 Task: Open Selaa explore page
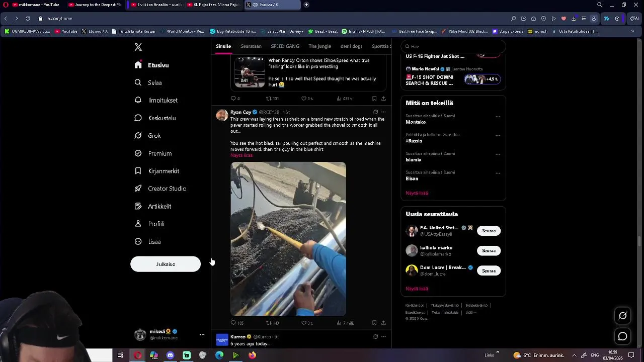(148, 83)
